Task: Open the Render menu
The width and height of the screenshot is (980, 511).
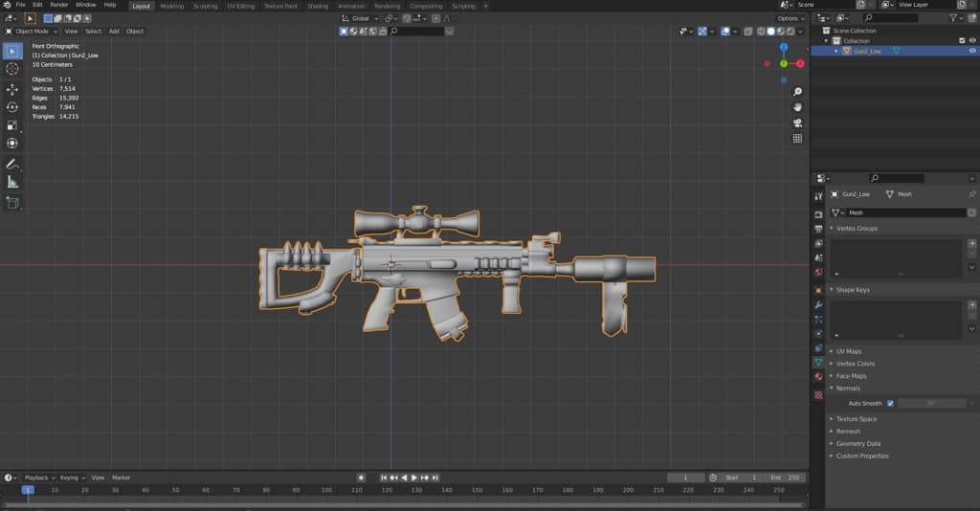Action: (58, 5)
